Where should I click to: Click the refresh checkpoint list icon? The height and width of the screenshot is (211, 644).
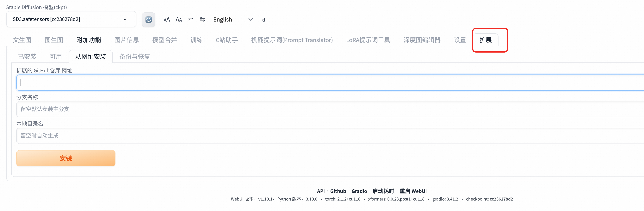click(148, 20)
